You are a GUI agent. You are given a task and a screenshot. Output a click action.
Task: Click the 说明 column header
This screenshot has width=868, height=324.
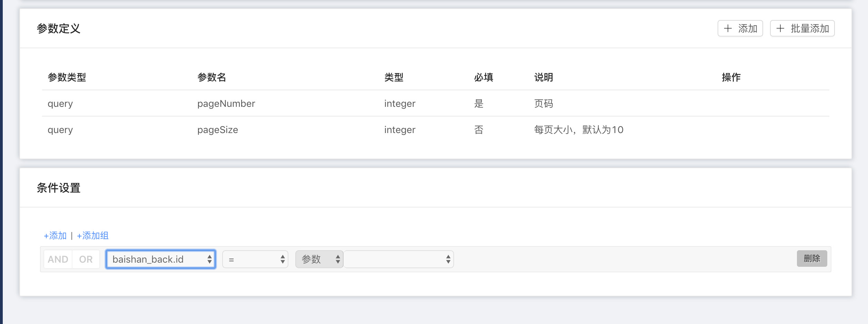click(x=543, y=77)
